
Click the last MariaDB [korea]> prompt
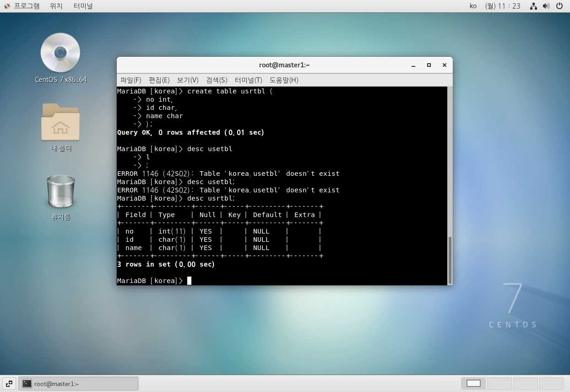150,281
